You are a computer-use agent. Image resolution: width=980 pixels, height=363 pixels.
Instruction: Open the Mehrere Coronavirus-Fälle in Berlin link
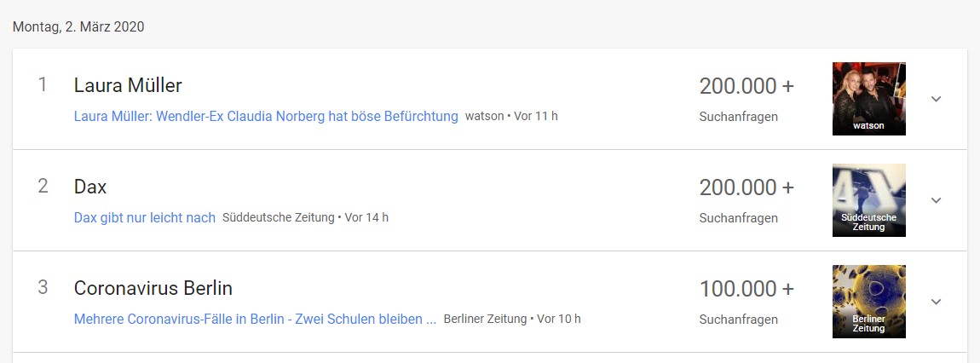coord(255,319)
